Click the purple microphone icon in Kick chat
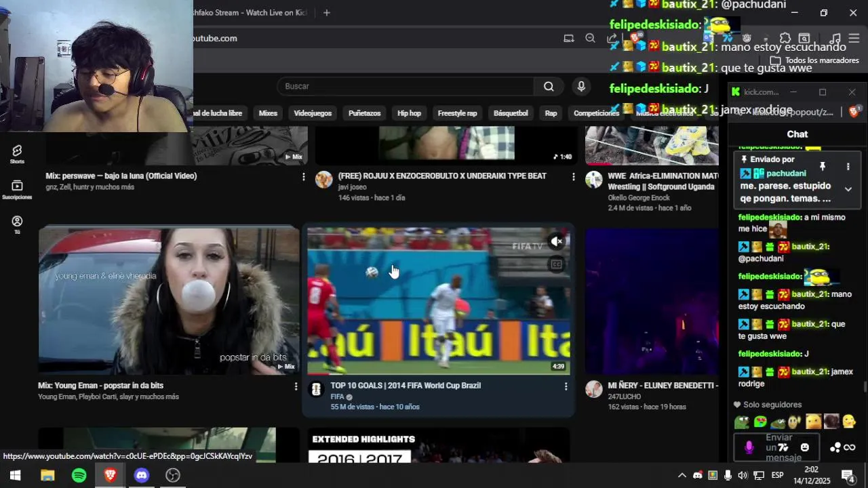 749,447
